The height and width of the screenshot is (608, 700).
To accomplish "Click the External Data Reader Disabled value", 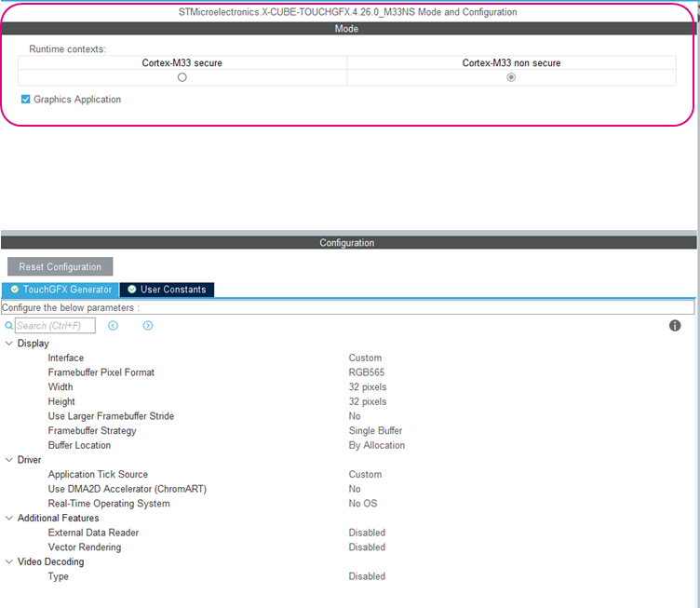I will click(367, 533).
